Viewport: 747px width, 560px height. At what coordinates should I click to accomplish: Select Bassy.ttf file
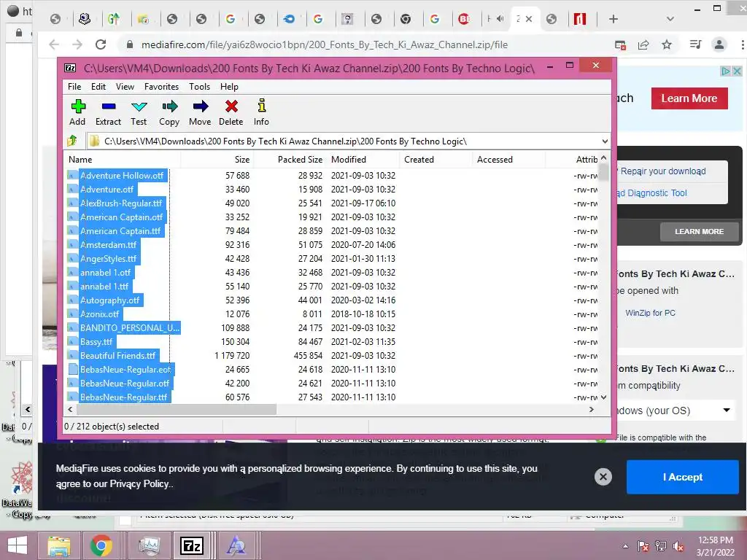[96, 341]
